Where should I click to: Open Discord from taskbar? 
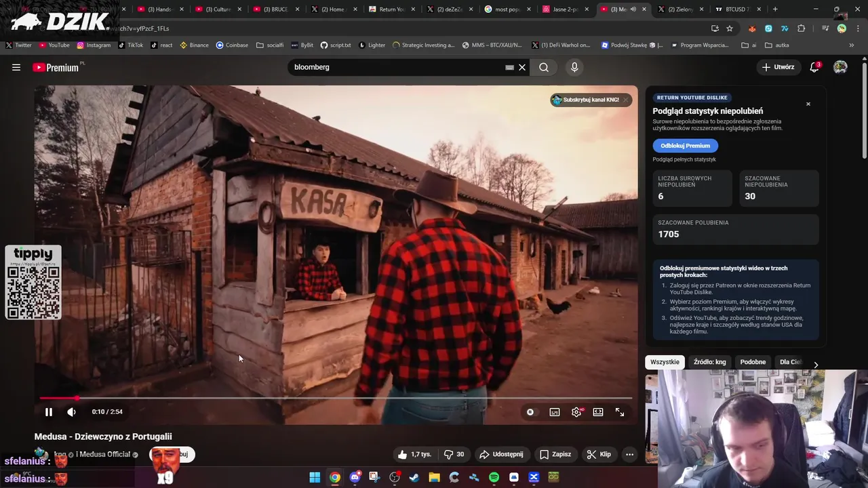pyautogui.click(x=355, y=477)
